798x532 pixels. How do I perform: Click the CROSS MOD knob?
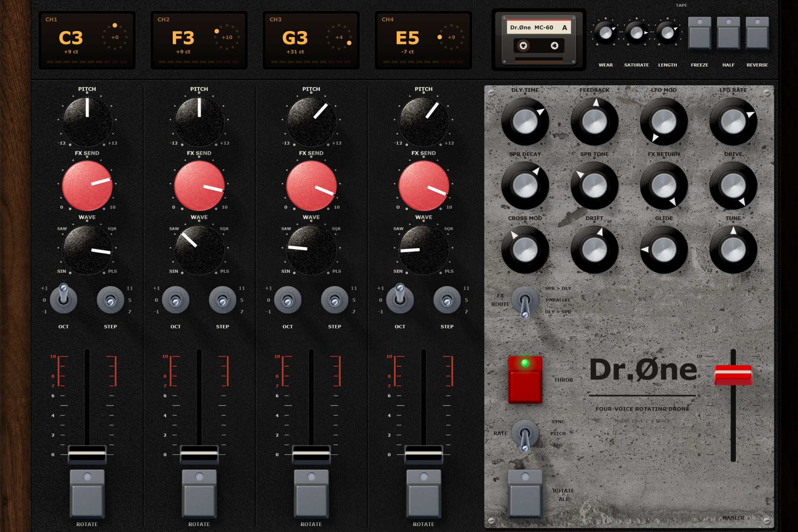click(525, 250)
